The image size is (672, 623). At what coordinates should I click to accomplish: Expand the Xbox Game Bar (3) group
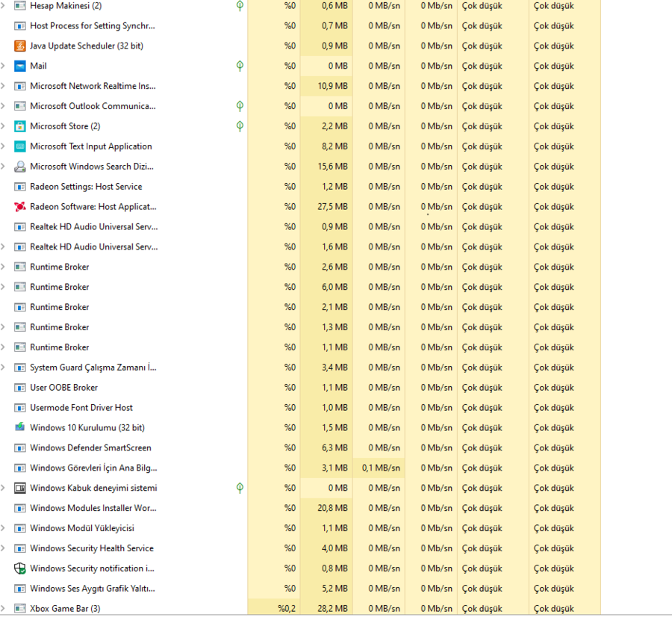[x=3, y=608]
